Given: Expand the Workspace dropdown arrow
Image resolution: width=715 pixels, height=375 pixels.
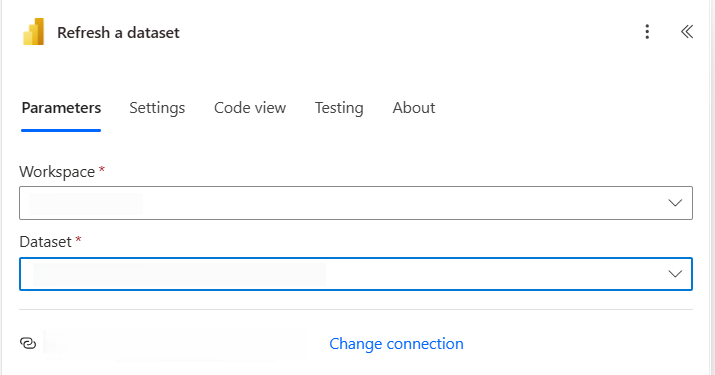Looking at the screenshot, I should [x=675, y=203].
